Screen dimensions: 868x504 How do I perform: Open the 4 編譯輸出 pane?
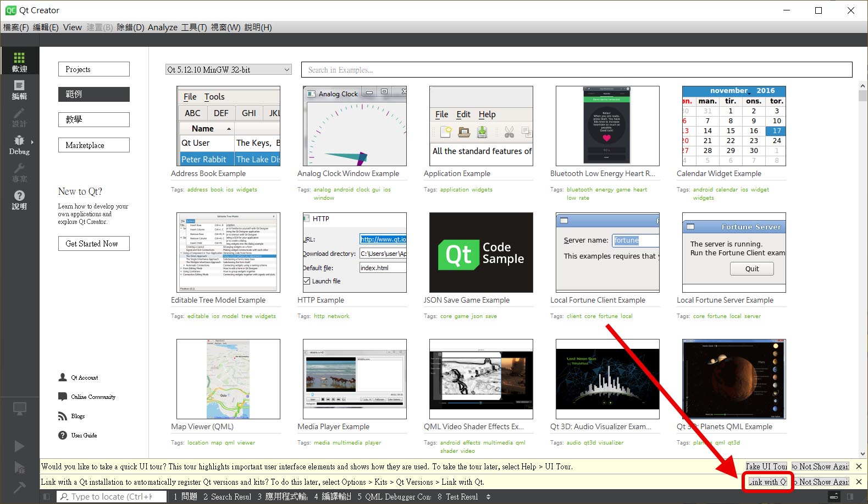click(x=333, y=497)
